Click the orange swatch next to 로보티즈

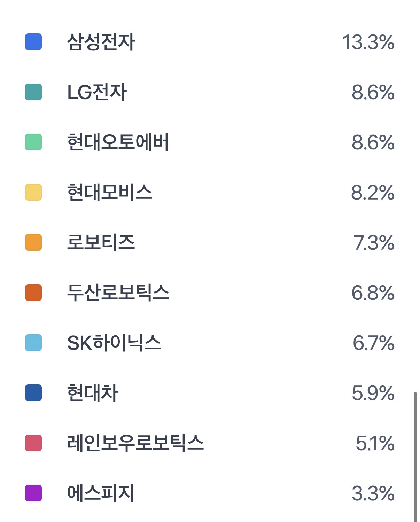(33, 242)
